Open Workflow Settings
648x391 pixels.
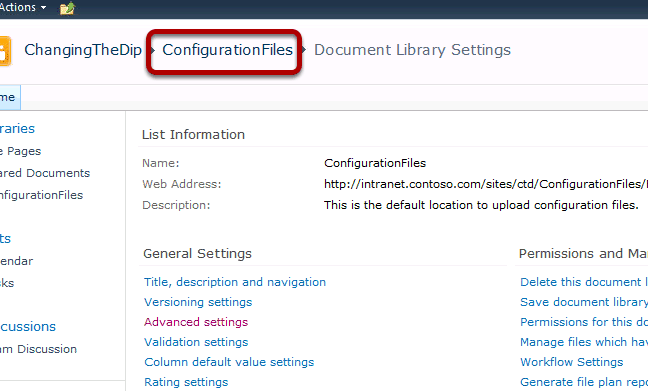[x=572, y=362]
